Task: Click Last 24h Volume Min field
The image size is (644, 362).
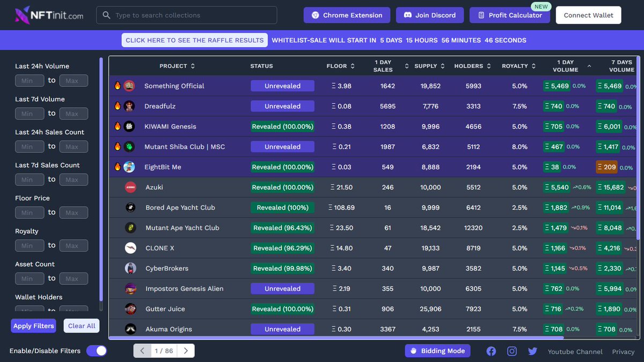Action: pyautogui.click(x=30, y=80)
